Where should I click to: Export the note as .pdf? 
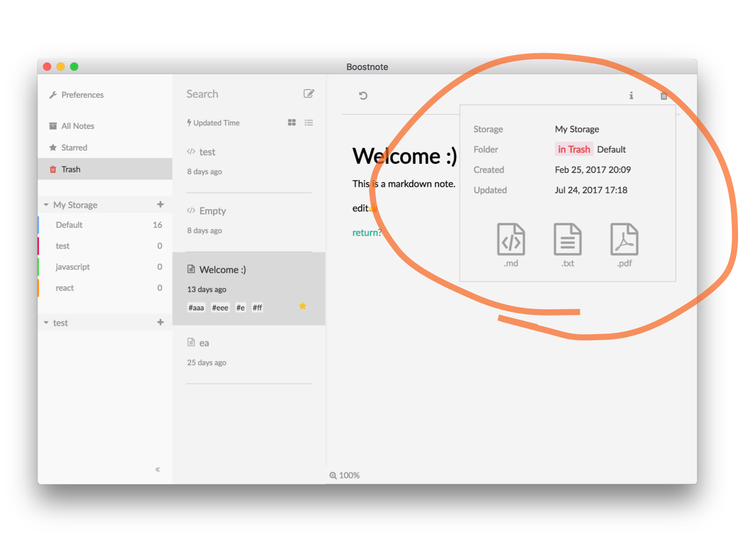[624, 245]
